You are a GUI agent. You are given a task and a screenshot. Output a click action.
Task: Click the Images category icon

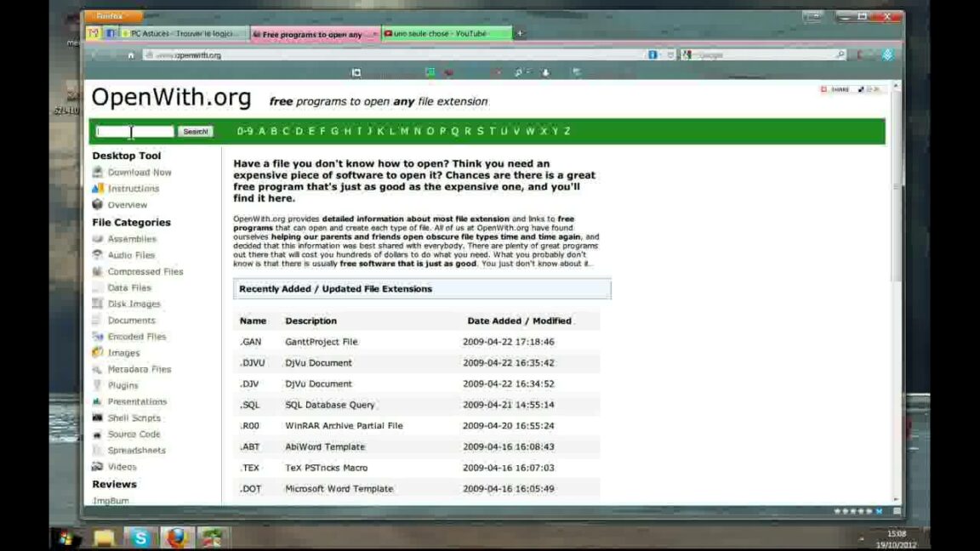98,353
